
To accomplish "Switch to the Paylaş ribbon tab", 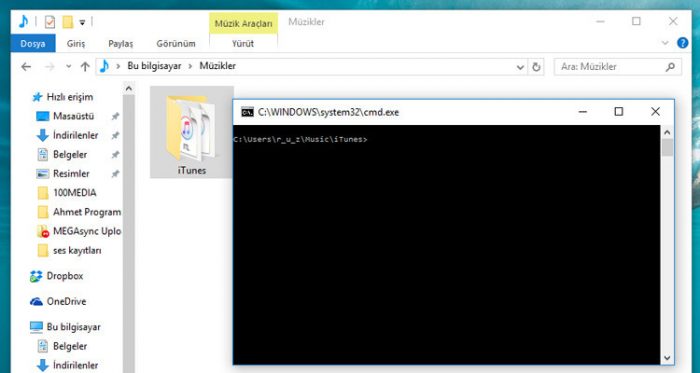I will [121, 44].
